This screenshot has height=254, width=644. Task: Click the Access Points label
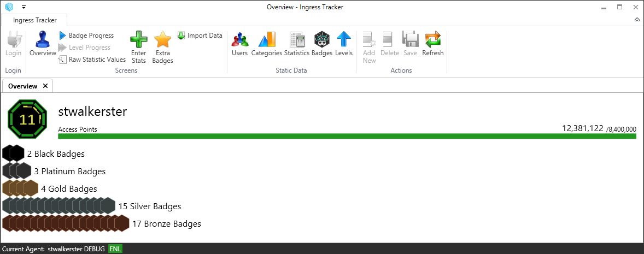[x=78, y=129]
